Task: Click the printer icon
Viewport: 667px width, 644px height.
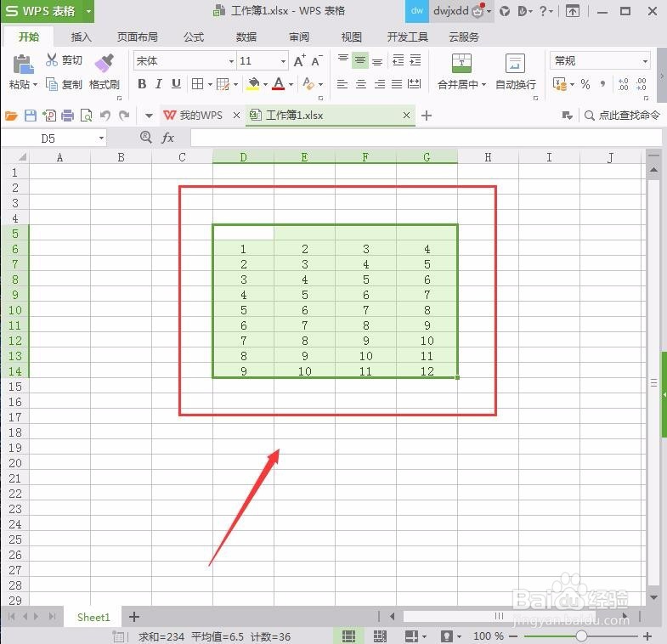Action: (67, 116)
